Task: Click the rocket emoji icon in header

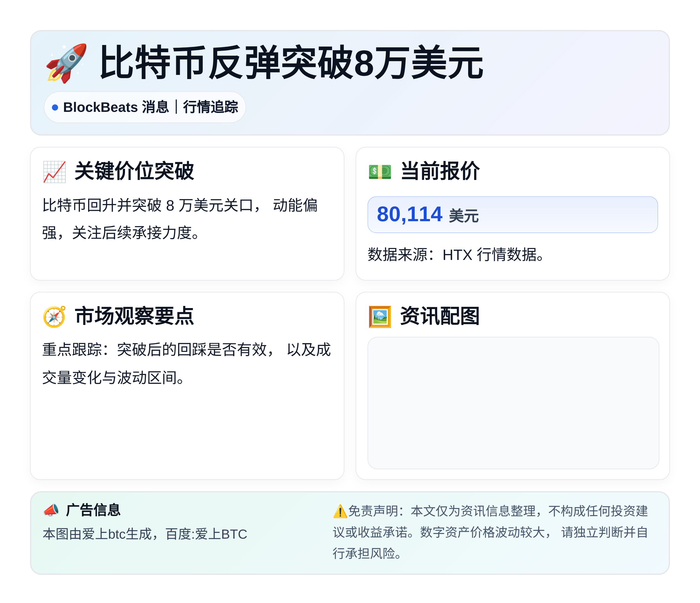Action: coord(66,63)
